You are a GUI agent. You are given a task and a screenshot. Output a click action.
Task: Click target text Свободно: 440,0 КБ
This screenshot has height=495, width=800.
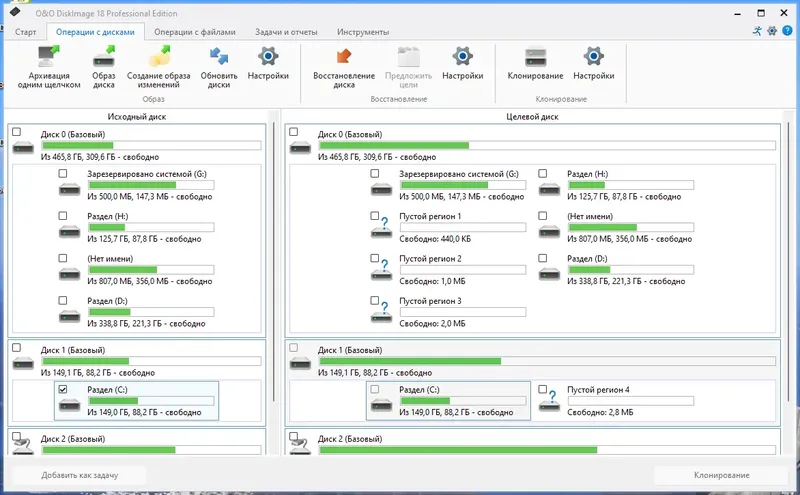pyautogui.click(x=435, y=239)
